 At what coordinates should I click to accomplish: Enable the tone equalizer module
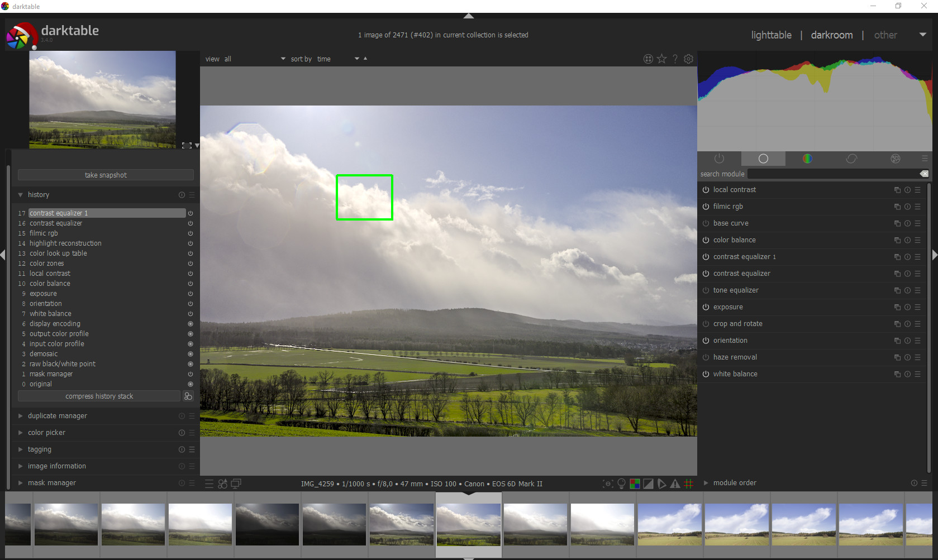tap(705, 290)
